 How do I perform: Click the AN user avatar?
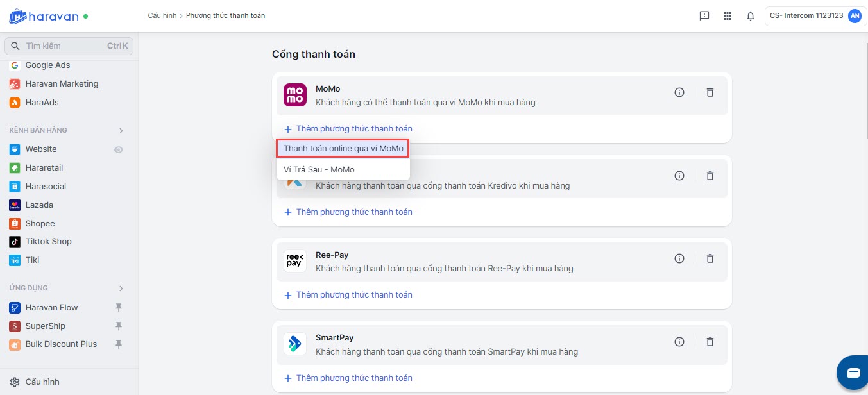(x=855, y=16)
